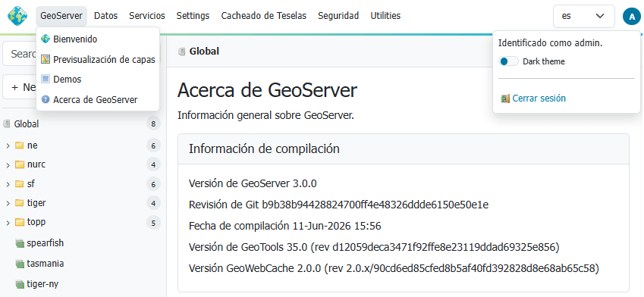Open the tiger-ny layer group

(42, 283)
